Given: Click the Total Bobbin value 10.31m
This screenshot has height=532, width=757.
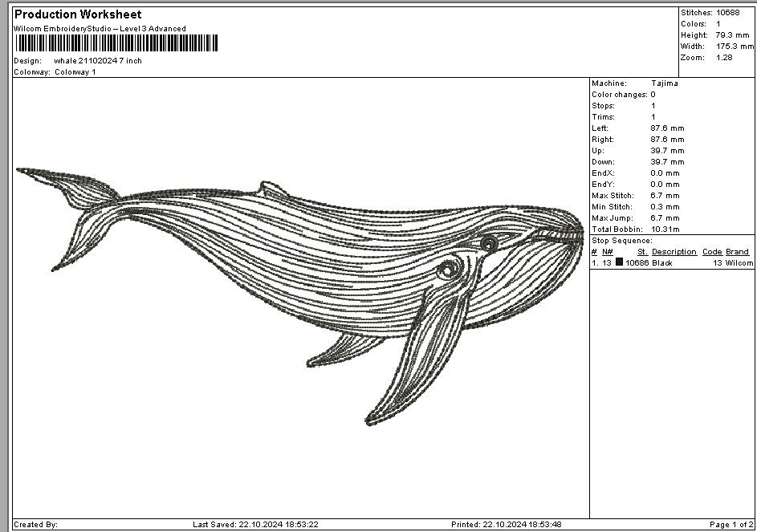Looking at the screenshot, I should pos(665,229).
